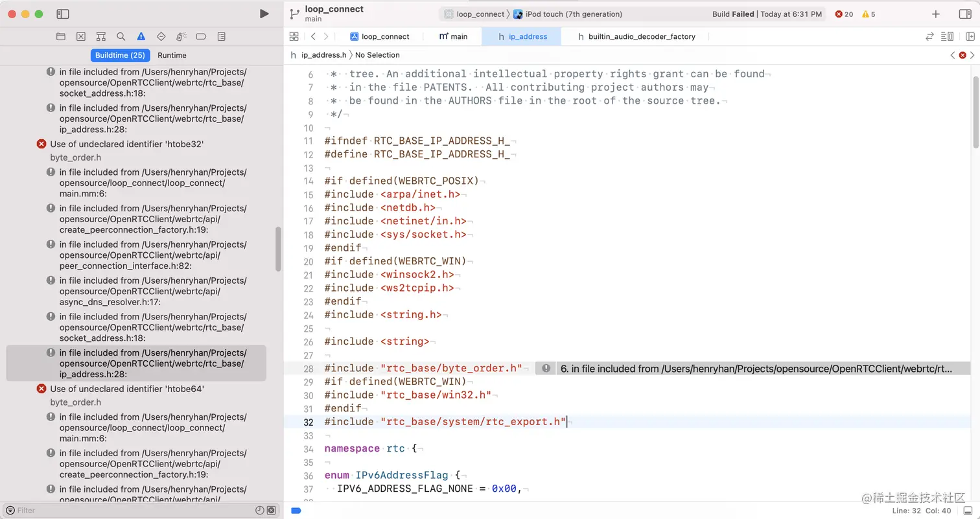The width and height of the screenshot is (980, 519).
Task: Select the Find navigator magnifying glass
Action: [121, 36]
